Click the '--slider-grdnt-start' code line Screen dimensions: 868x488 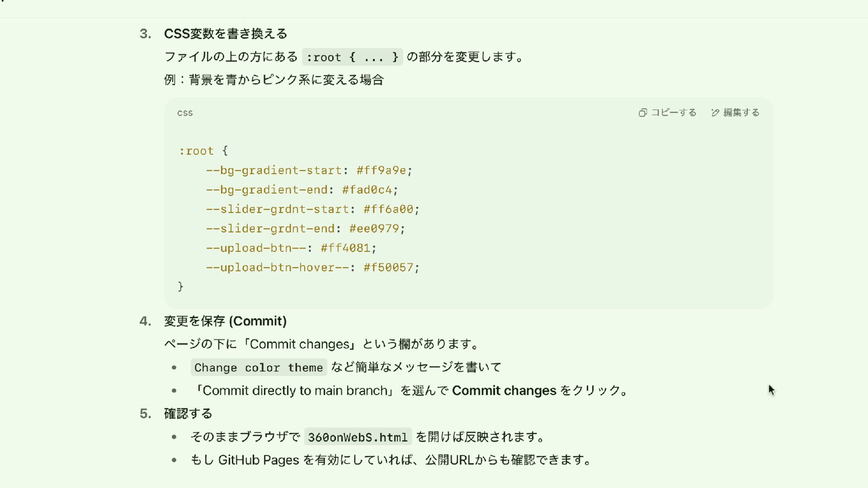click(x=313, y=209)
